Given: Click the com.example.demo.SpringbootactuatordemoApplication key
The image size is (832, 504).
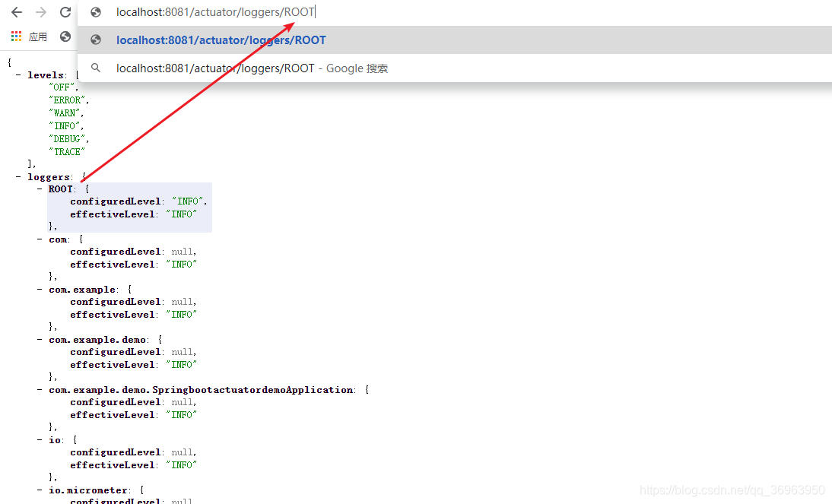Looking at the screenshot, I should [201, 389].
